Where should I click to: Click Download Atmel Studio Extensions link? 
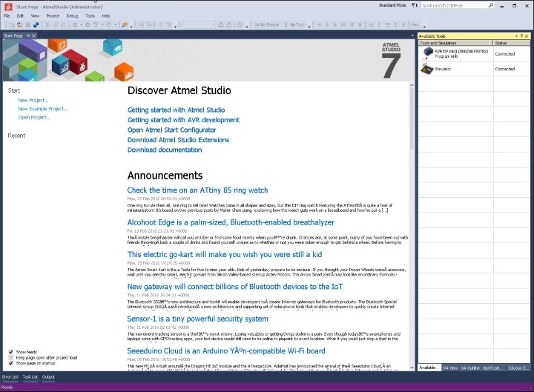pos(179,140)
